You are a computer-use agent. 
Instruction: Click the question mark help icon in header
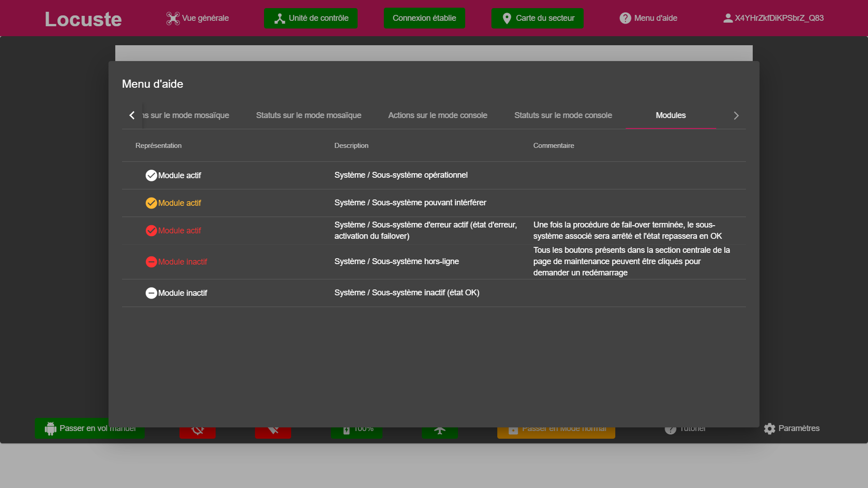pos(625,18)
